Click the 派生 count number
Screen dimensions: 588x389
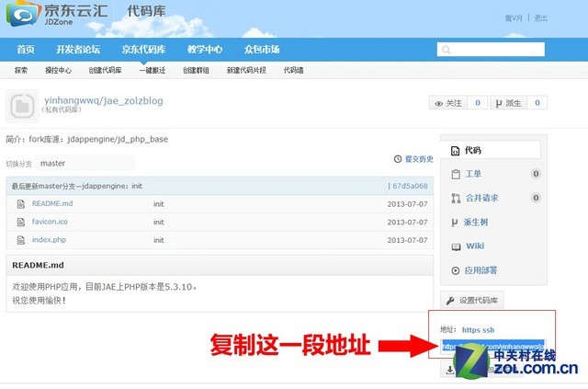pyautogui.click(x=537, y=103)
